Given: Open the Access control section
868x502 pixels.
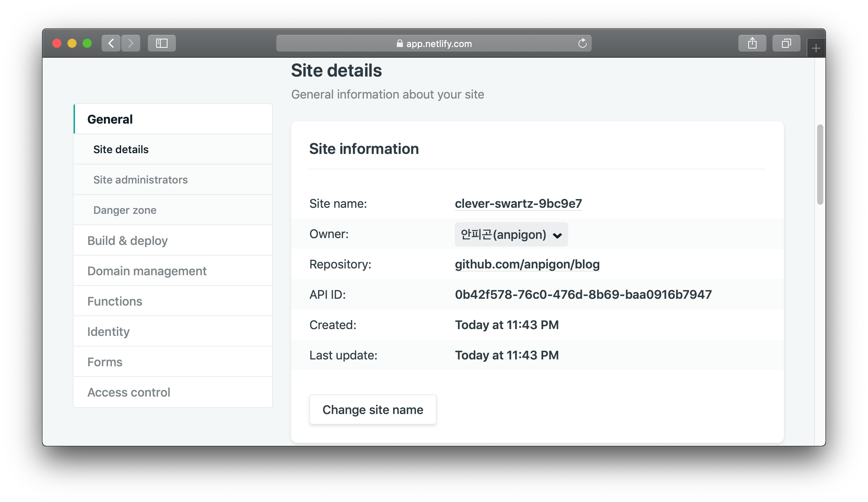Looking at the screenshot, I should tap(128, 392).
